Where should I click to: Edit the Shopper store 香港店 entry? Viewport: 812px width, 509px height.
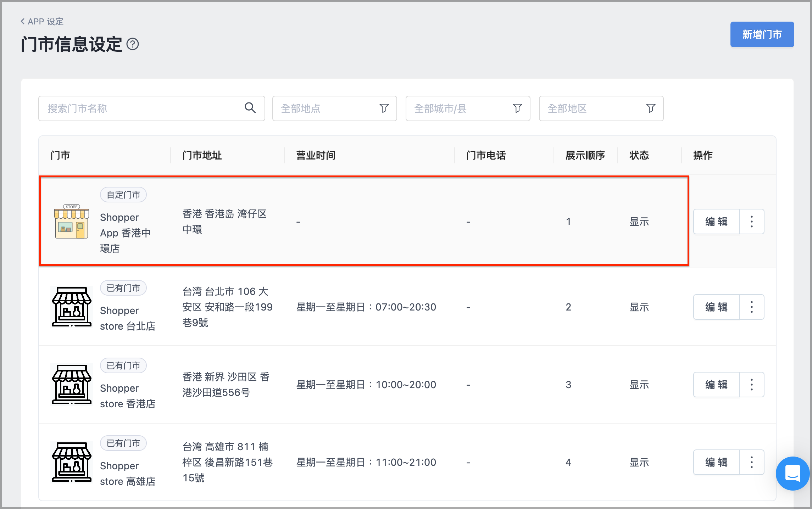point(716,385)
